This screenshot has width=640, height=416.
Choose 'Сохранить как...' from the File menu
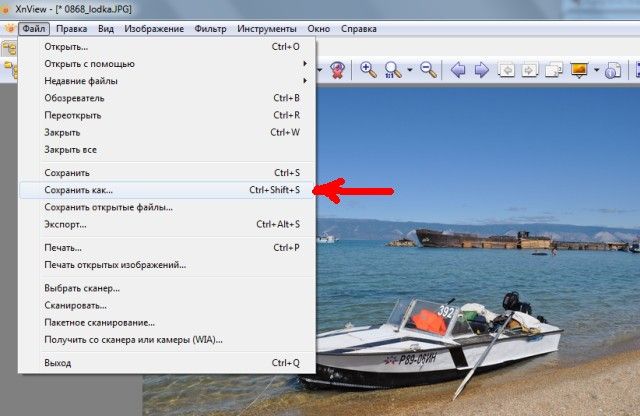(x=80, y=190)
